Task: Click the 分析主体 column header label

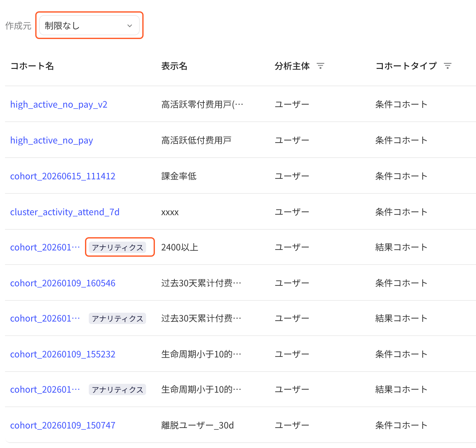Action: pyautogui.click(x=292, y=66)
